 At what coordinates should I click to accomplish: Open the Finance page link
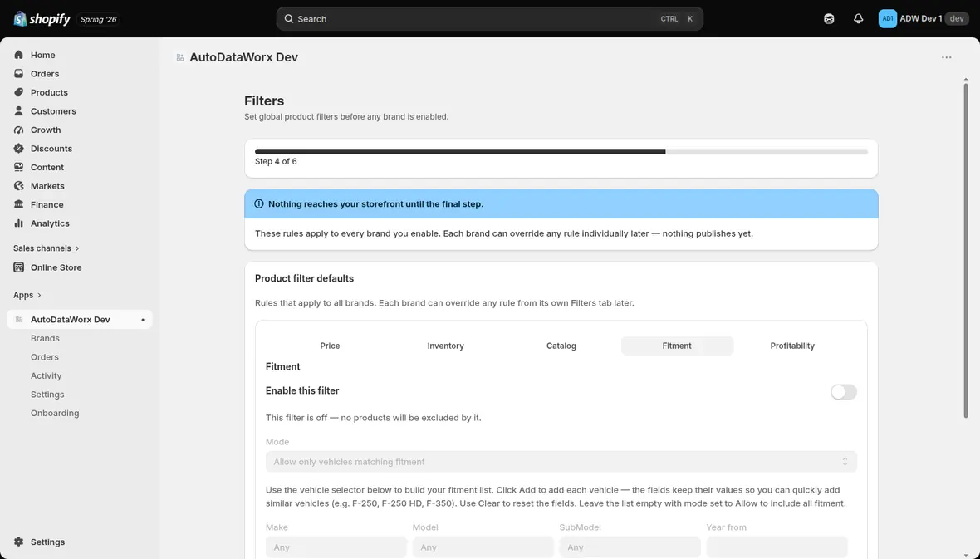(47, 204)
